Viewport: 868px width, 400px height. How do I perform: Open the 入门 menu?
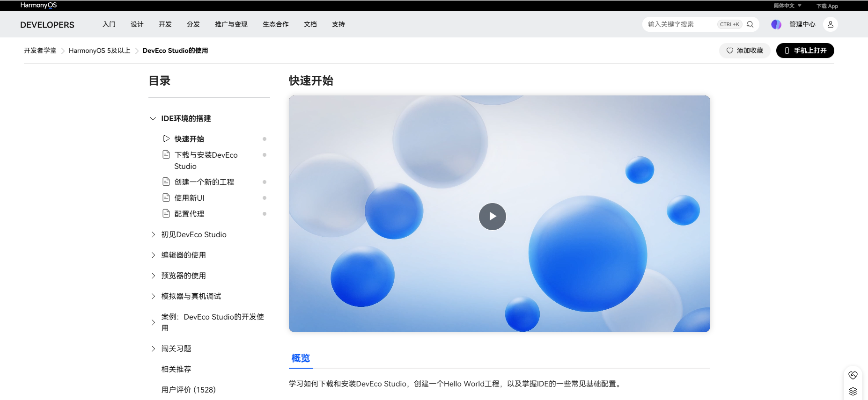(x=109, y=24)
